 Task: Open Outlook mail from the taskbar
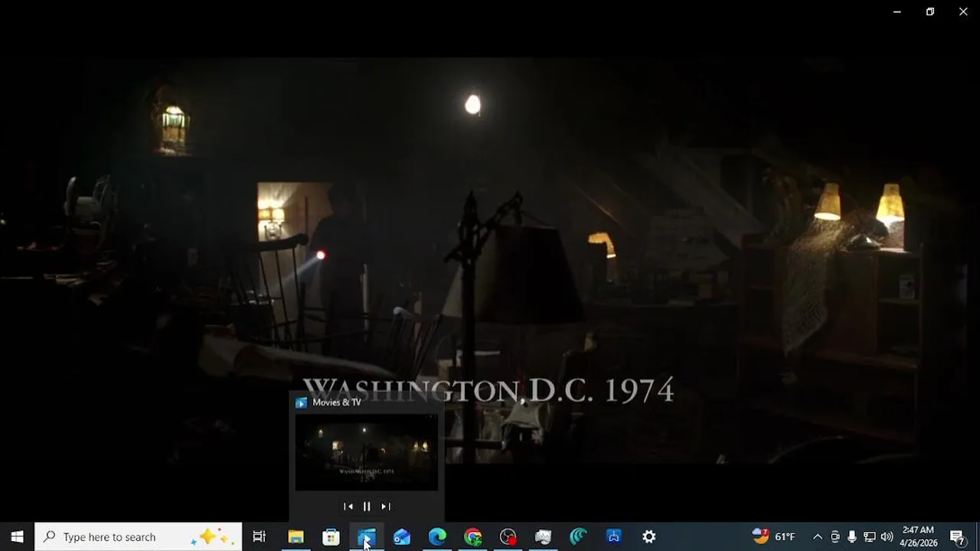tap(401, 536)
